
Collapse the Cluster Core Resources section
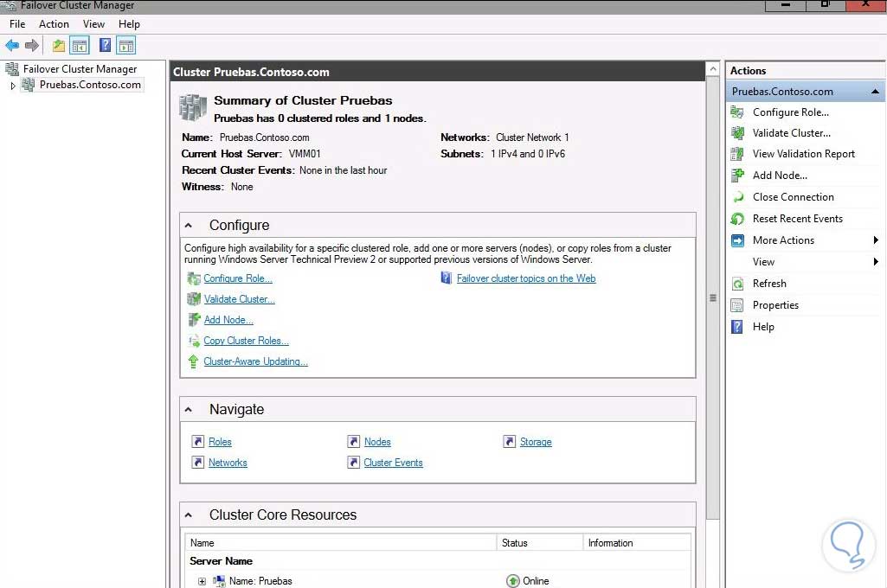189,515
